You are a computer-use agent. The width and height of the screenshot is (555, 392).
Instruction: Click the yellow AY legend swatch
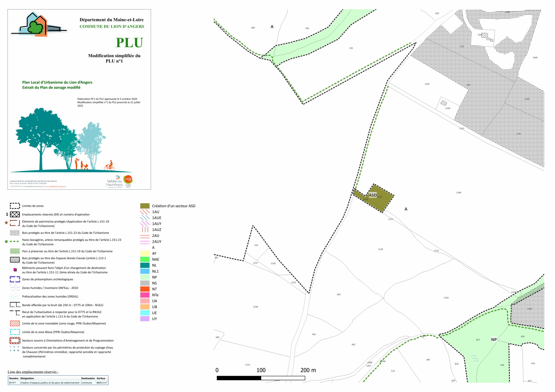145,253
